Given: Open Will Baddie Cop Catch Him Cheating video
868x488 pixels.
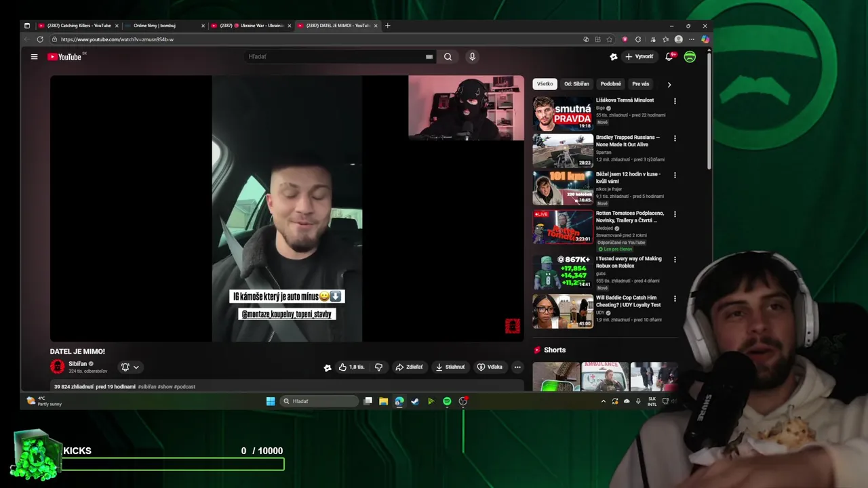Looking at the screenshot, I should coord(563,310).
